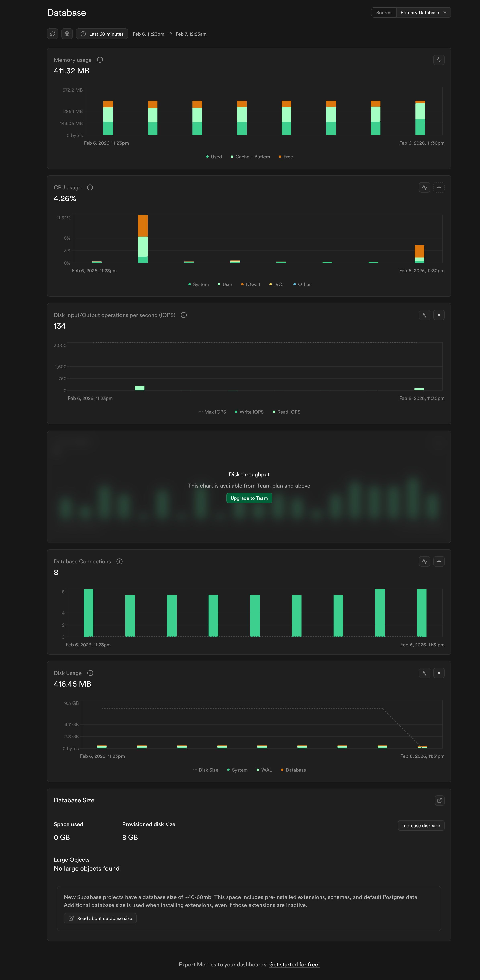Click the Upgrade to Team button

[x=249, y=498]
